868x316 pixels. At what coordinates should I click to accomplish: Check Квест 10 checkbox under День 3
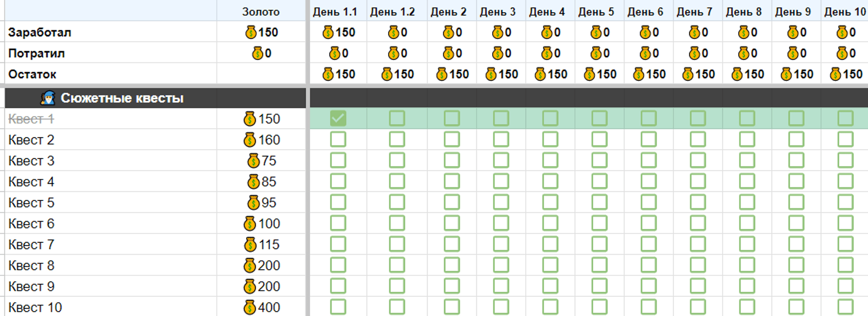coord(501,306)
